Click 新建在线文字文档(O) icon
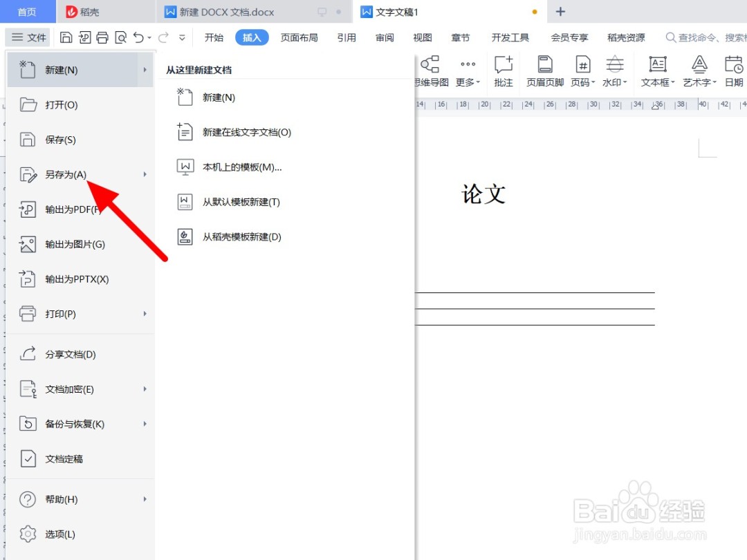The width and height of the screenshot is (747, 560). (x=185, y=132)
